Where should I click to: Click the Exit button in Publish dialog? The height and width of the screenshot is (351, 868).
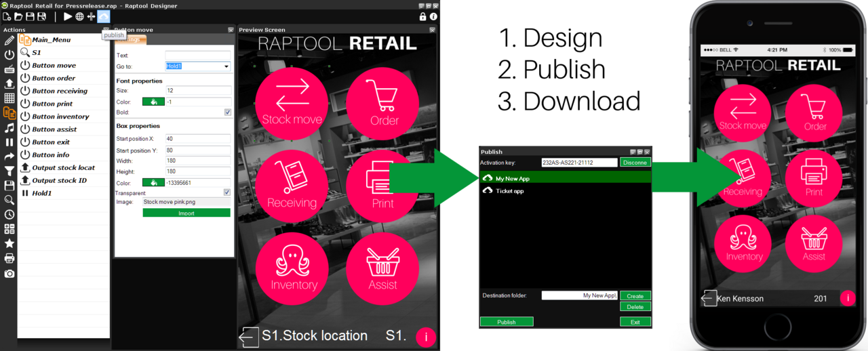(635, 322)
